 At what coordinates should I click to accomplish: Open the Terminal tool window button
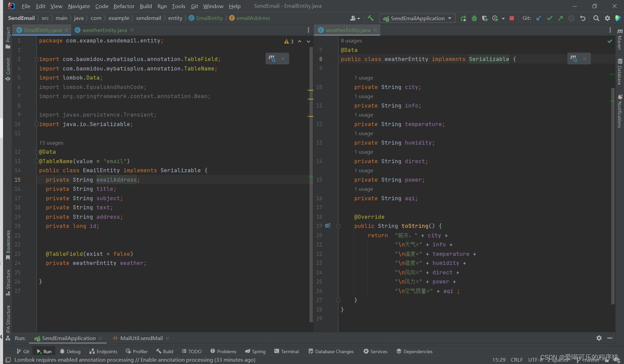pos(287,351)
